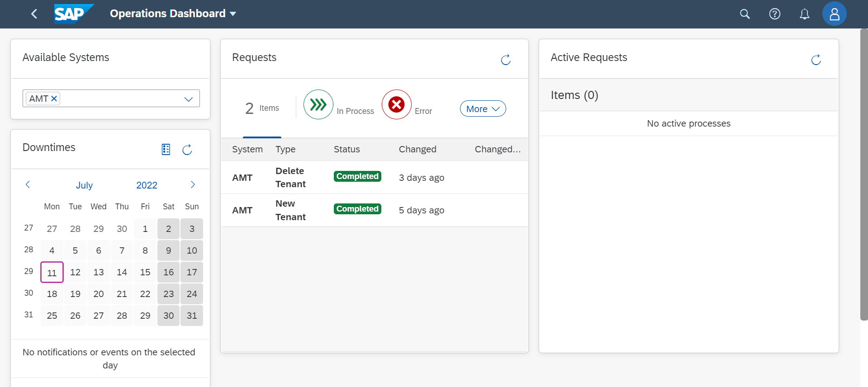
Task: Open the search icon in header
Action: 745,14
